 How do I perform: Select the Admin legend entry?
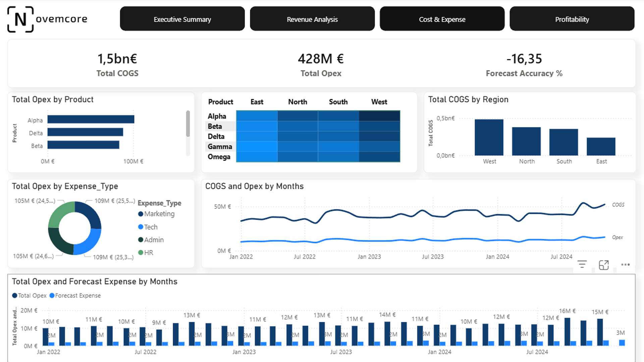(151, 240)
